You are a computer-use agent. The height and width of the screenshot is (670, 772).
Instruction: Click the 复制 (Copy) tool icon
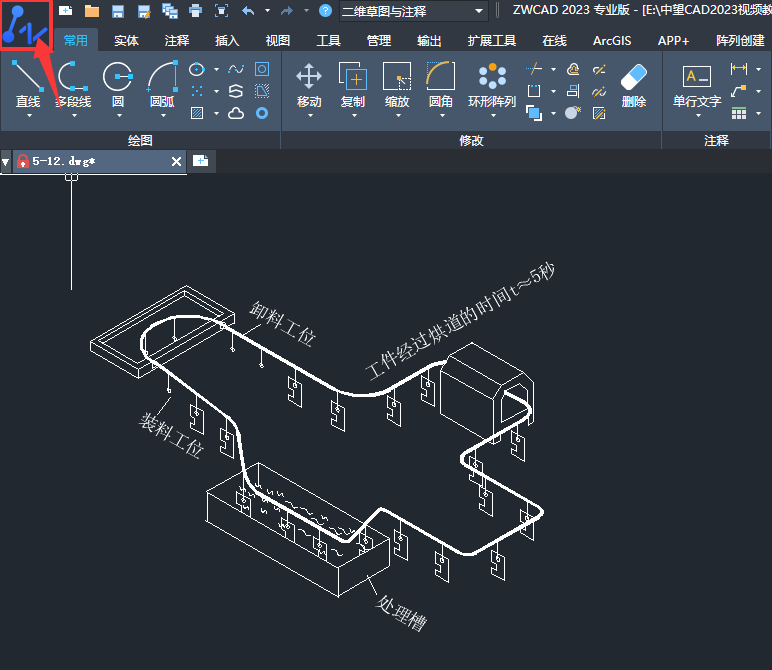[353, 77]
